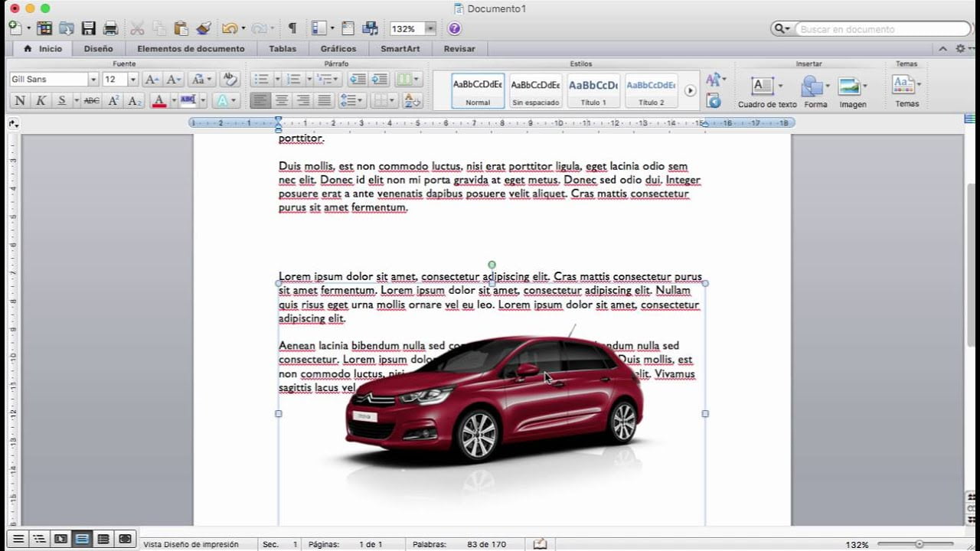Toggle bold (N) formatting
Screen dimensions: 980x551
(x=20, y=100)
